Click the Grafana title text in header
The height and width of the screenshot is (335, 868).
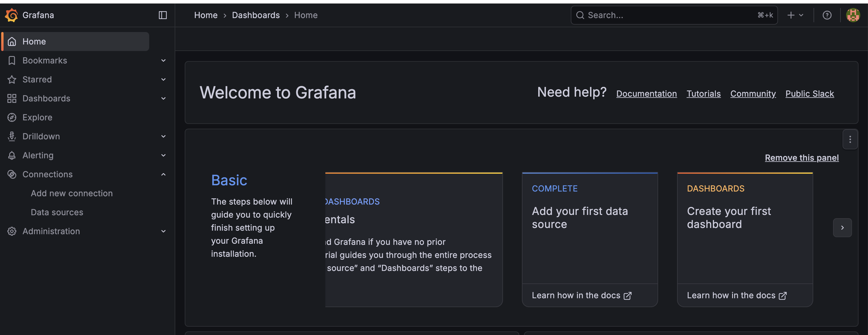coord(38,15)
